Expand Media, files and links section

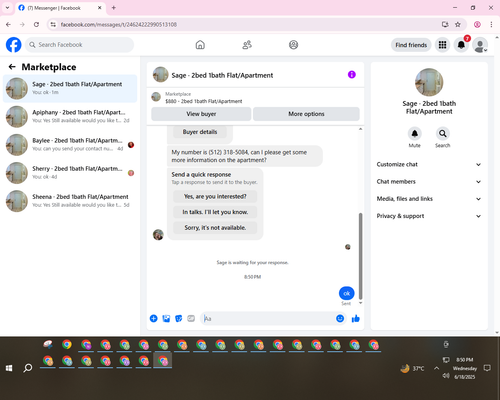click(x=429, y=199)
